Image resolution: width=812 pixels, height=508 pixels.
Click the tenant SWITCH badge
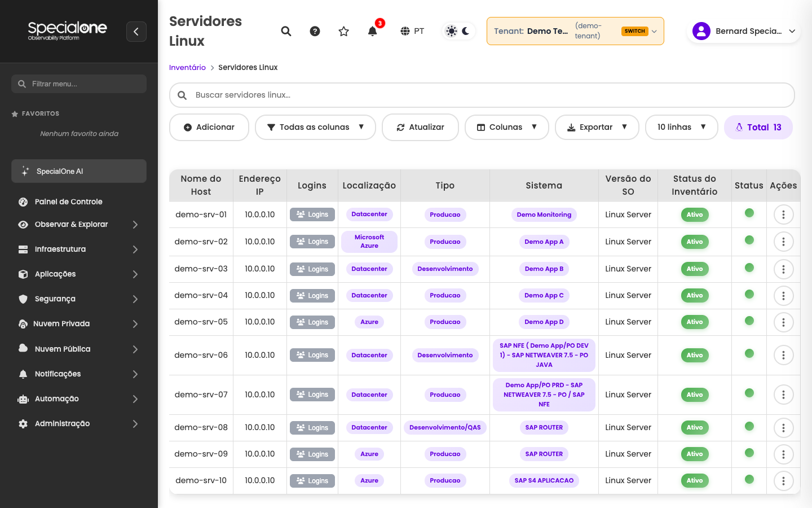point(635,31)
